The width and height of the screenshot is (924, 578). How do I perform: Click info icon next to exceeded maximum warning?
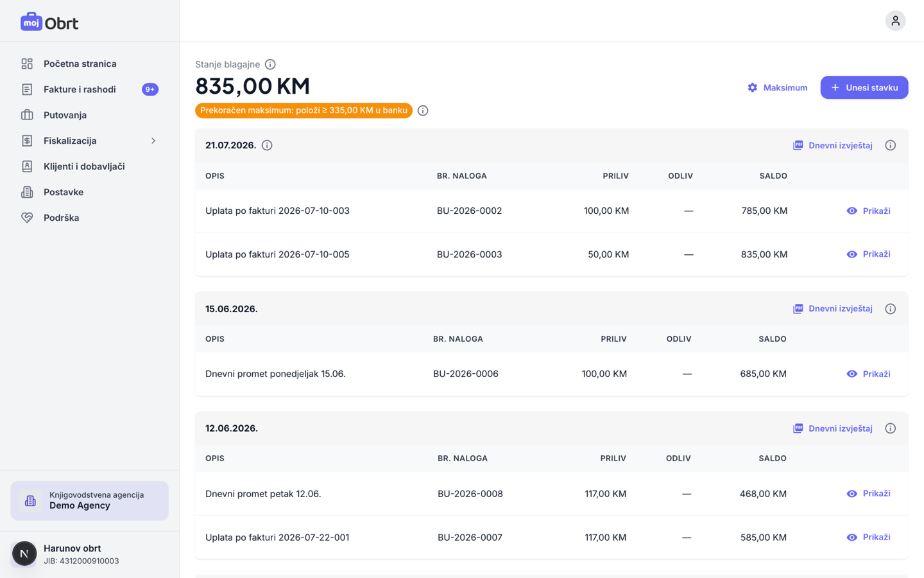(423, 110)
